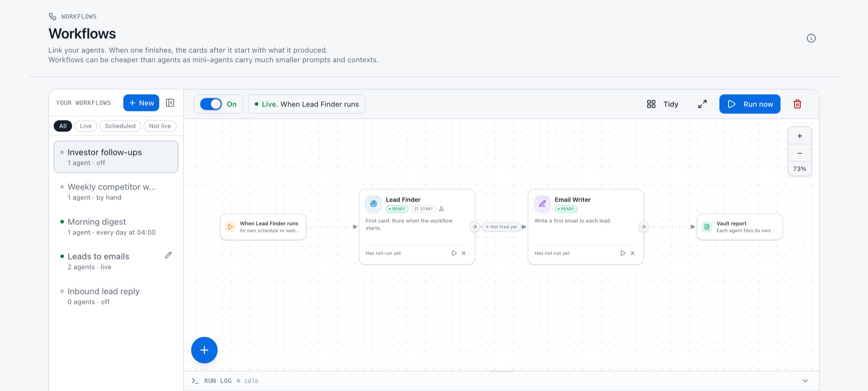
Task: Remove the Email Writer card with X
Action: tap(632, 253)
